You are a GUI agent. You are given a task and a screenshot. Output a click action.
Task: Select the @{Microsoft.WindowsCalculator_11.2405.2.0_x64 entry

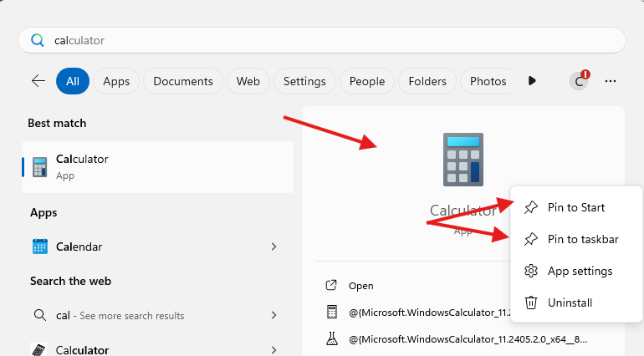click(468, 339)
